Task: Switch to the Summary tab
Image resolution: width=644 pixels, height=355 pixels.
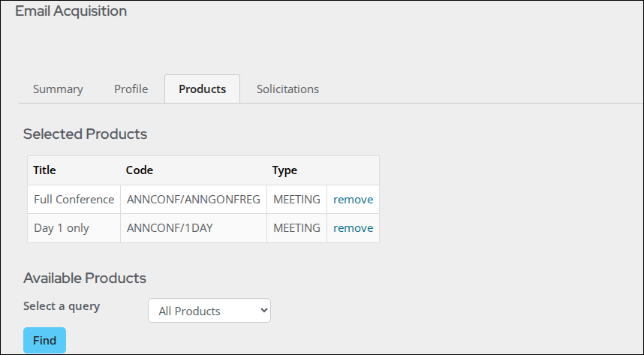Action: pyautogui.click(x=58, y=89)
